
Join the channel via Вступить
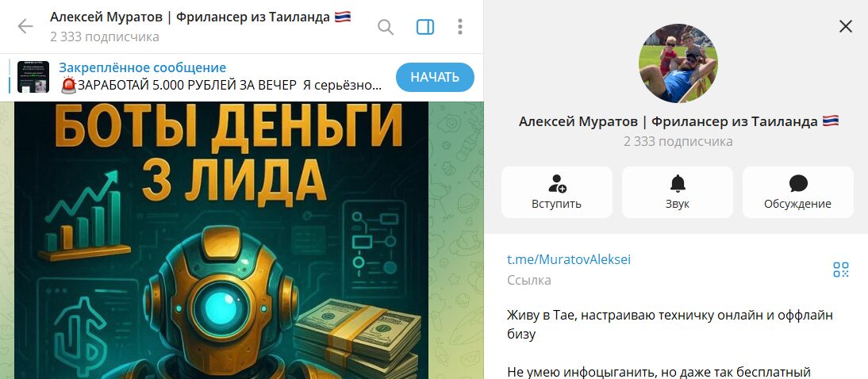tap(557, 192)
